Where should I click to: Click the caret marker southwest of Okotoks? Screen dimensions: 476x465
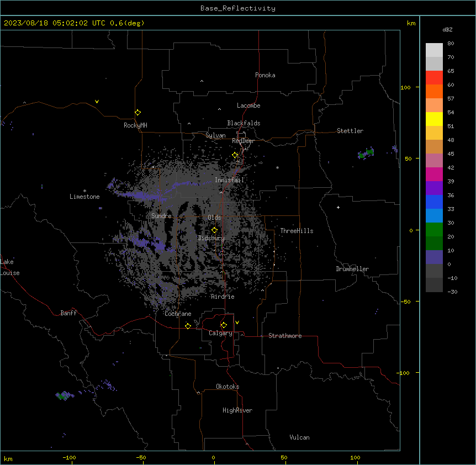199,393
